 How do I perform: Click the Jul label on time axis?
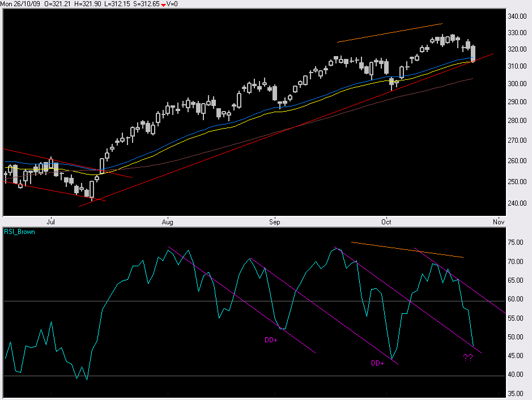51,221
